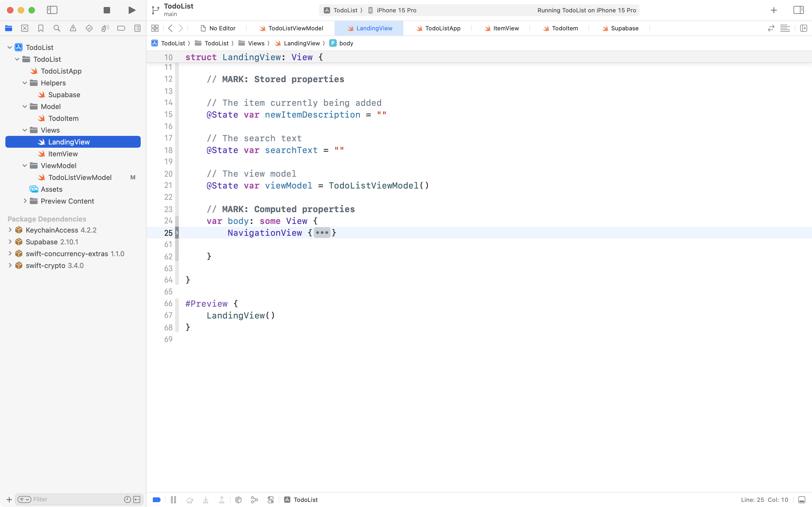Open the Find navigator magnifying glass

coord(57,28)
